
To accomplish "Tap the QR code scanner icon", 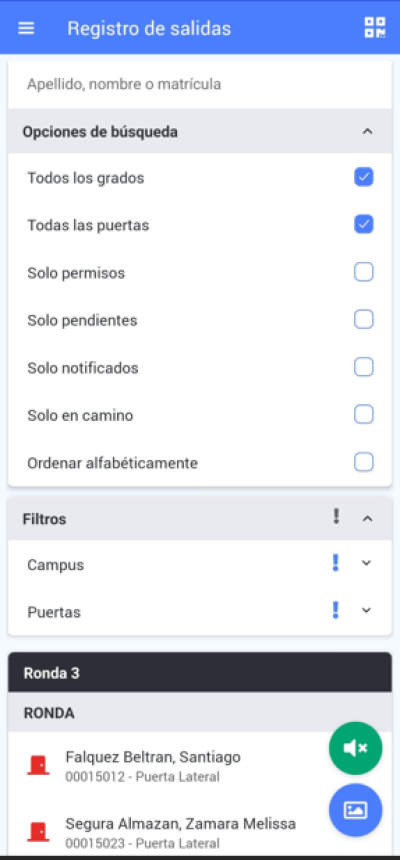I will pos(375,27).
